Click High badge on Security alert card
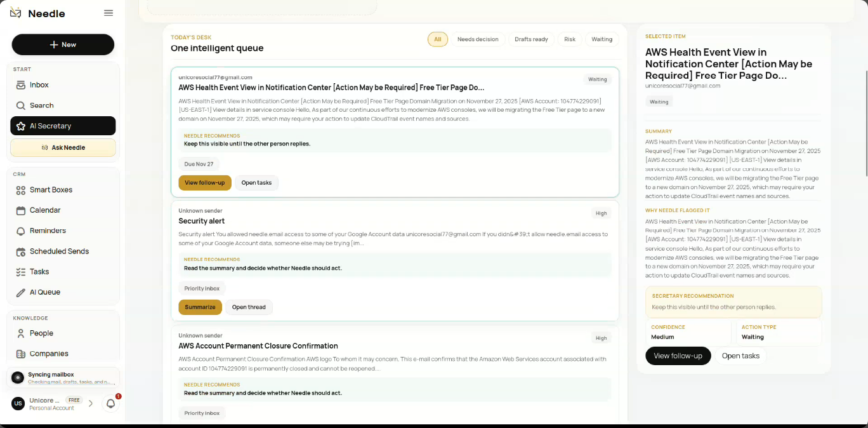 (602, 213)
